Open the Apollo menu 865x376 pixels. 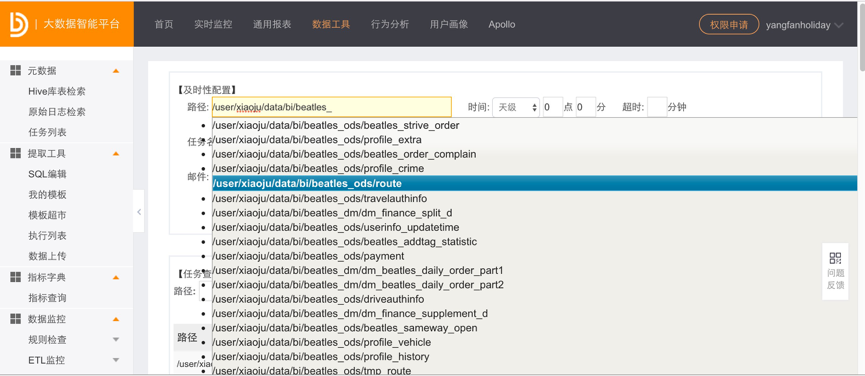[502, 24]
